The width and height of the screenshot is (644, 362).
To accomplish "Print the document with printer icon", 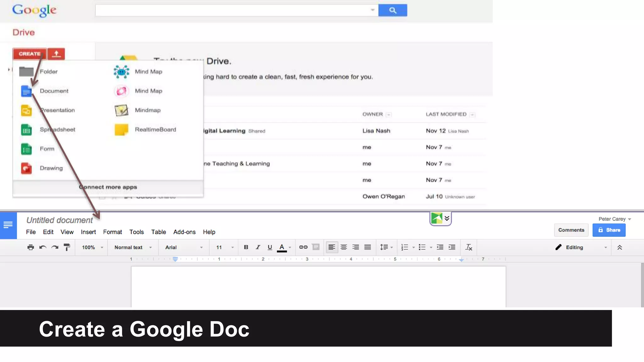I will (31, 247).
